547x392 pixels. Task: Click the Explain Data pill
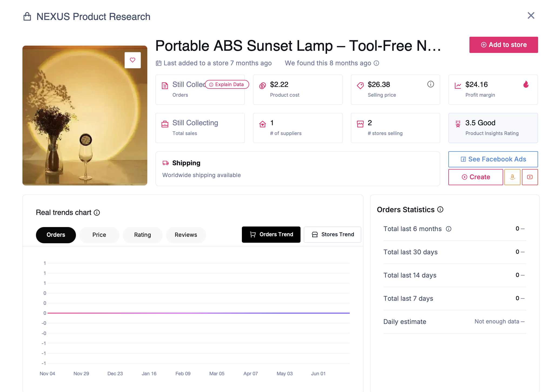(227, 85)
